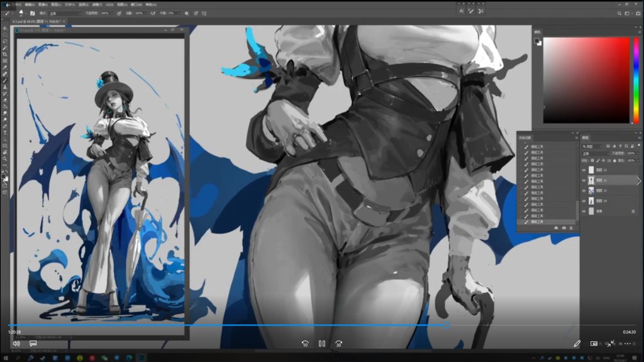This screenshot has height=362, width=644.
Task: Skip back 10 seconds in video
Action: (305, 344)
